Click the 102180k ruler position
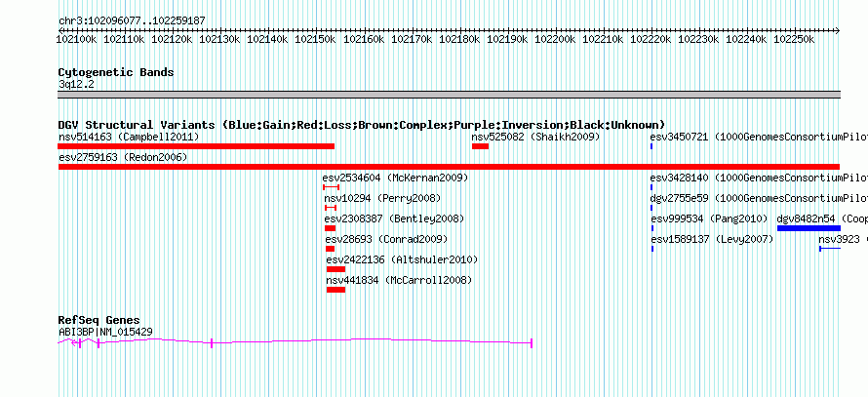Viewport: 868px width, 397px height. [x=460, y=39]
